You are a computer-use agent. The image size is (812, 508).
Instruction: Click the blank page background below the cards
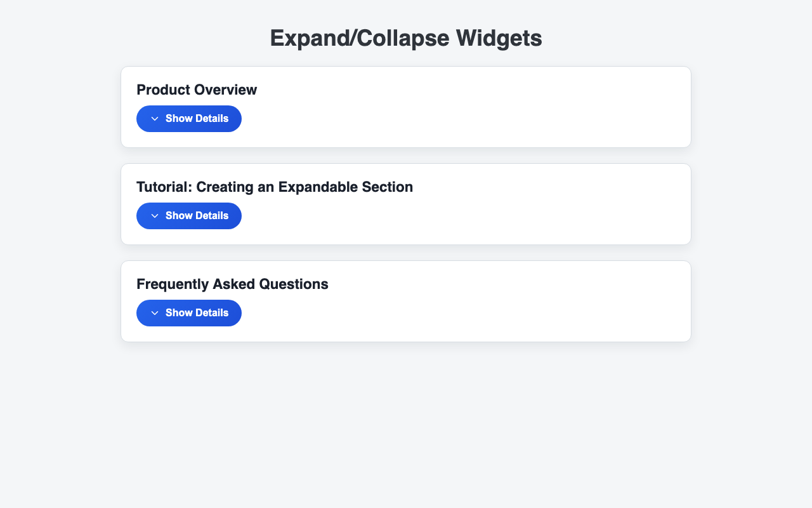[406, 432]
